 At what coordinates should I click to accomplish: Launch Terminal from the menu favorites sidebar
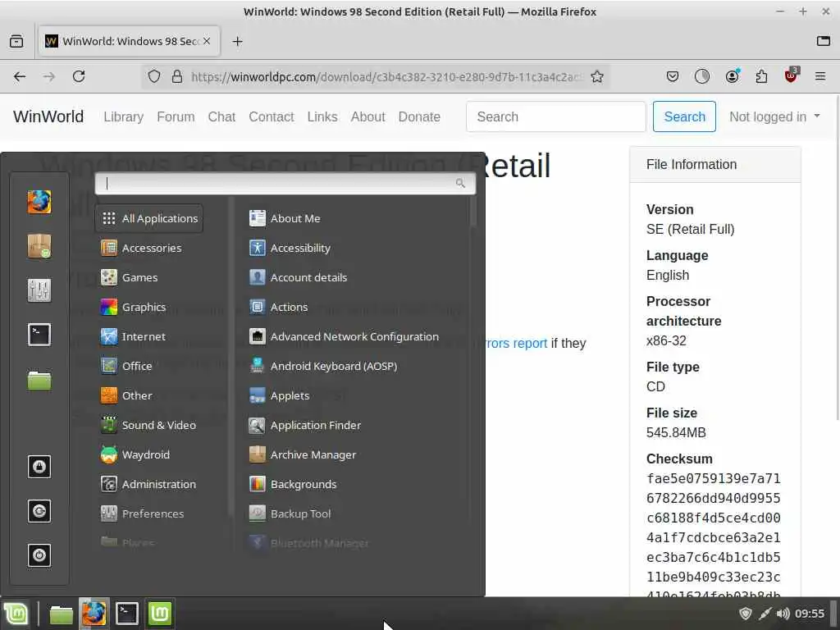tap(39, 335)
